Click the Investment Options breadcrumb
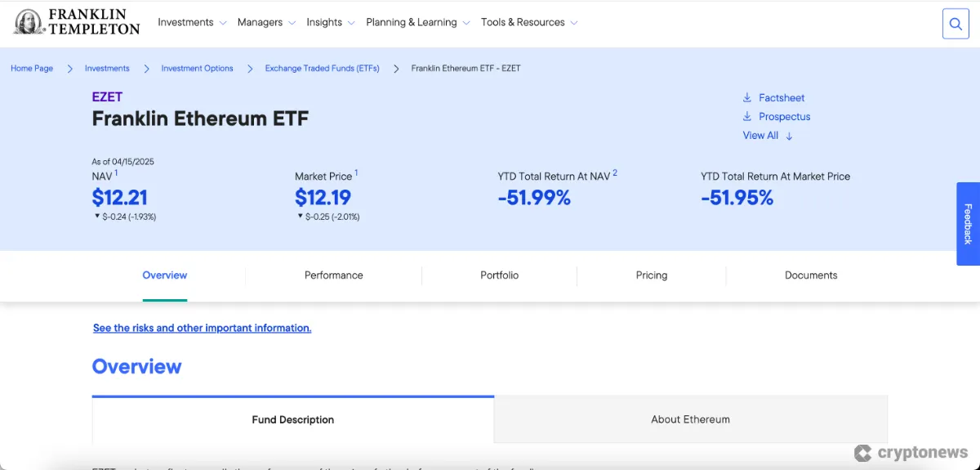The image size is (980, 470). [197, 69]
